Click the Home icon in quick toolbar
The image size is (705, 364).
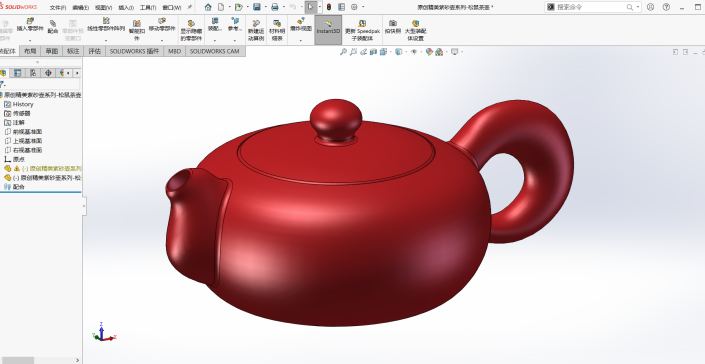tap(208, 7)
